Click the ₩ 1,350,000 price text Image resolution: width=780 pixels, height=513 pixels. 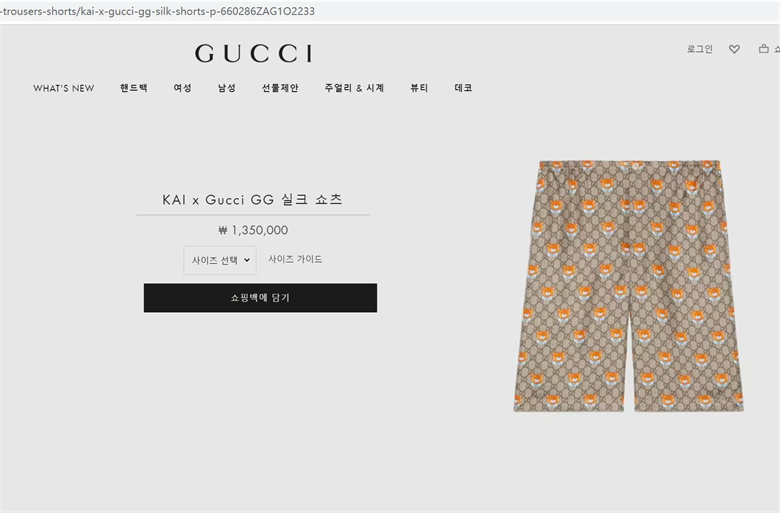pos(253,230)
